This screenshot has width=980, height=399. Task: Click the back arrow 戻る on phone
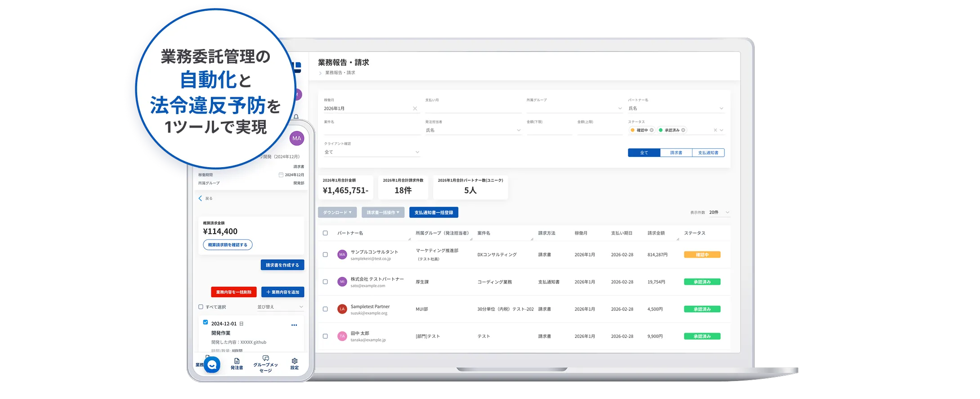[201, 198]
